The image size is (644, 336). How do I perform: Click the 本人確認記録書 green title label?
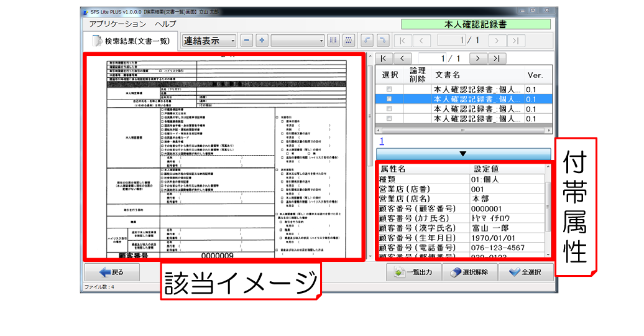coord(476,24)
